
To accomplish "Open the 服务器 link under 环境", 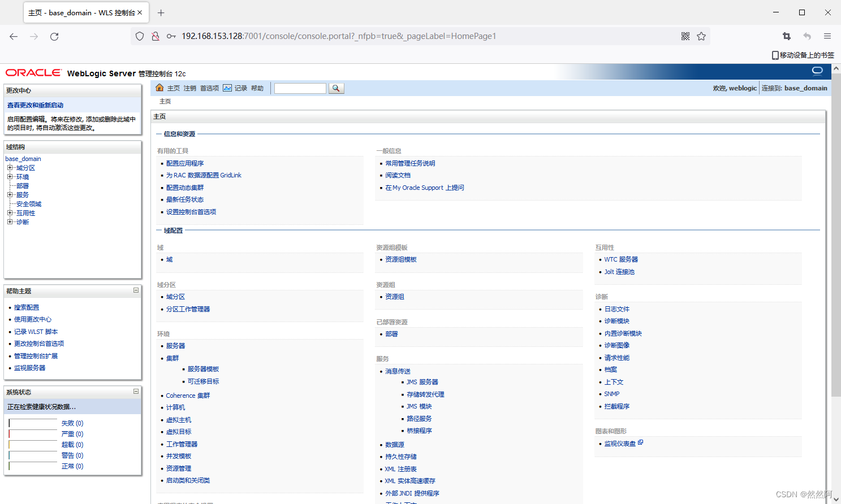I will coord(175,346).
